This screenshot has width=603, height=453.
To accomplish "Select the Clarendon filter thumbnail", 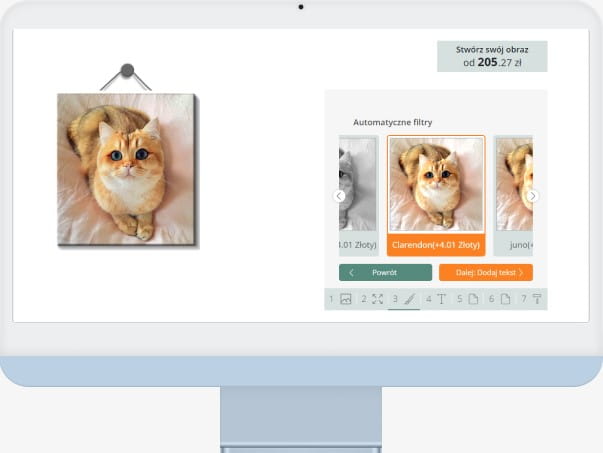I will point(435,185).
